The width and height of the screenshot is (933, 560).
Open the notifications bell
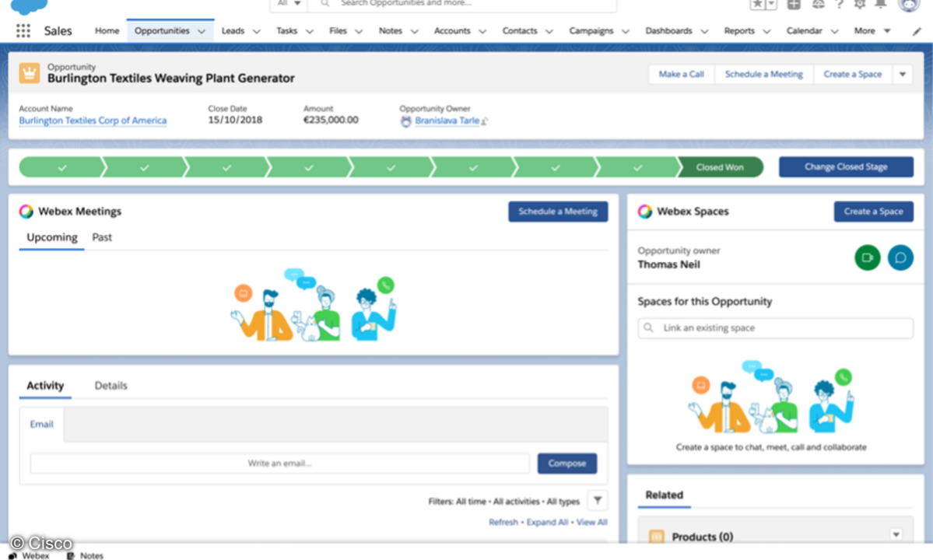click(x=881, y=4)
